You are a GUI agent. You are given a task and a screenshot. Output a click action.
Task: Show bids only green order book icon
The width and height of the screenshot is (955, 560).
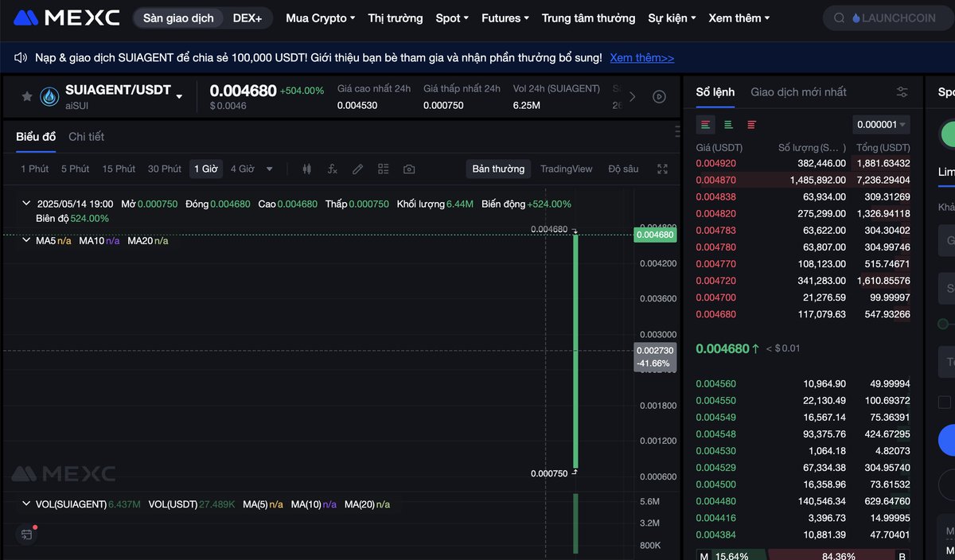coord(728,125)
